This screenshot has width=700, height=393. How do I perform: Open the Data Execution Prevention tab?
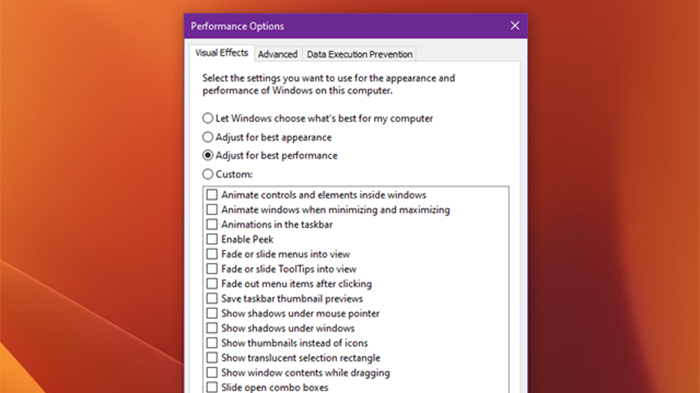[x=359, y=54]
